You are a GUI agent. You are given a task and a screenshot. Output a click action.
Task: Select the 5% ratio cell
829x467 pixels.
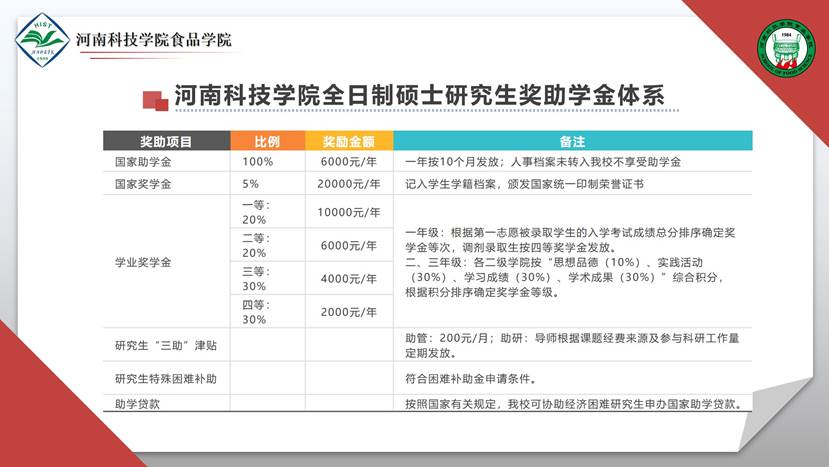pos(251,184)
